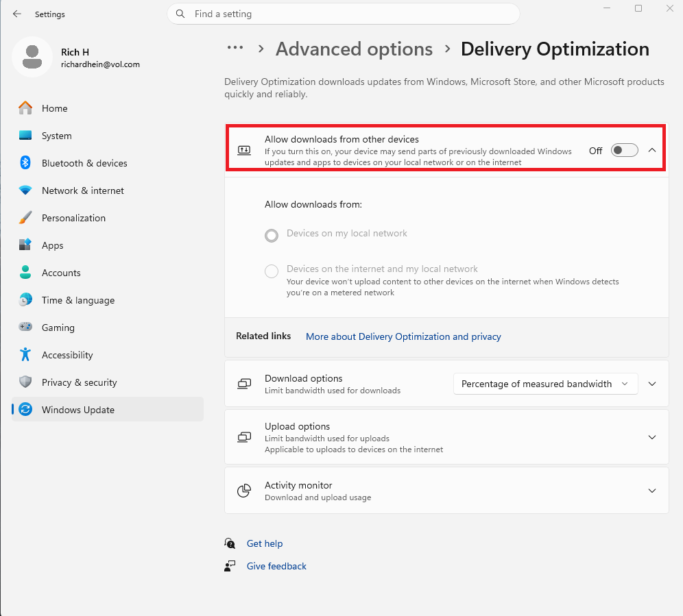Click the Bluetooth icon in sidebar
683x616 pixels.
point(25,163)
